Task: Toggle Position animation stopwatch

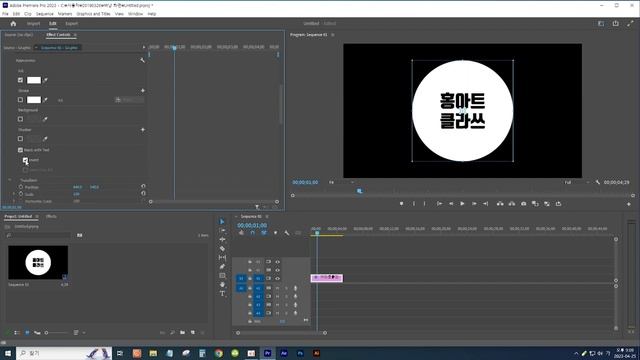Action: 21,187
